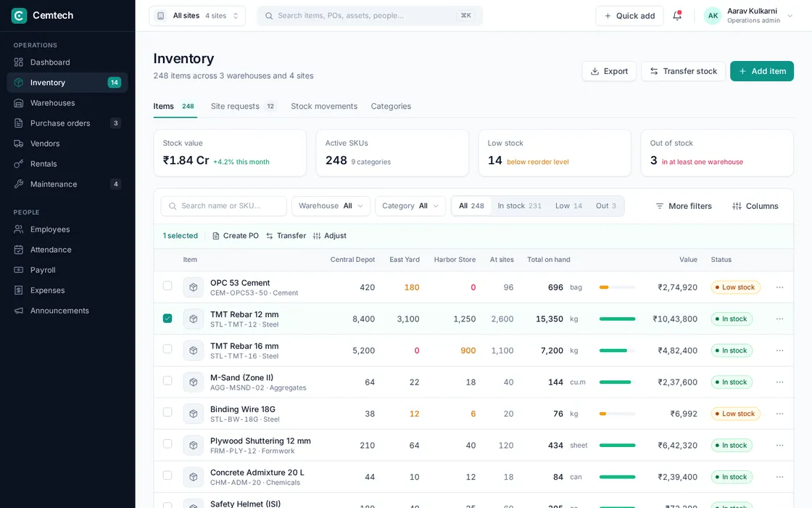This screenshot has height=508, width=812.
Task: Open row menu for Plywood Shuttering 12 mm
Action: pyautogui.click(x=779, y=446)
